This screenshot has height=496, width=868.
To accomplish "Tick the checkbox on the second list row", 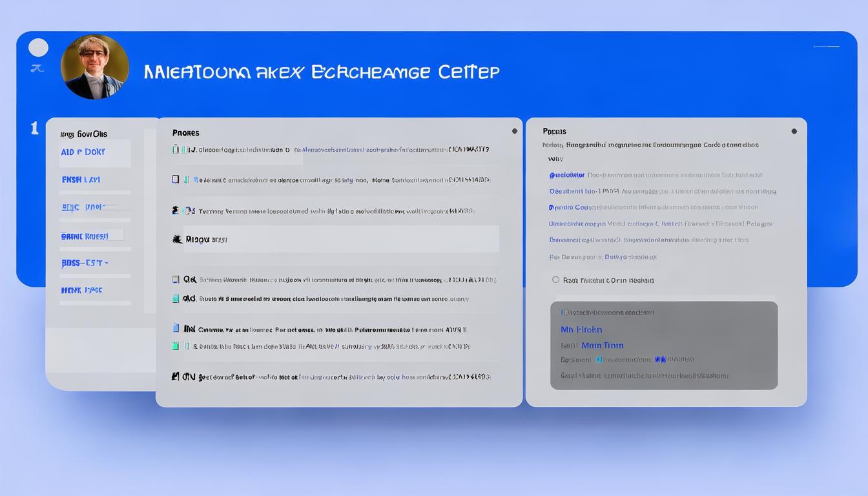I will point(176,180).
